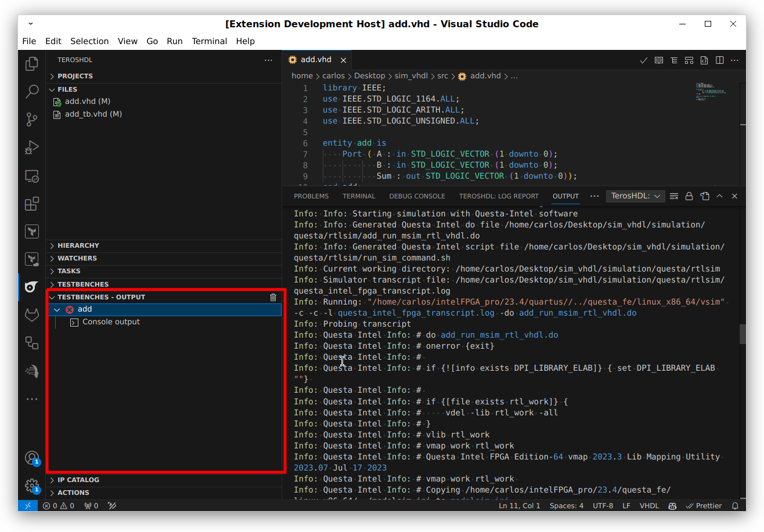
Task: Maximize the bottom panel size
Action: 719,196
